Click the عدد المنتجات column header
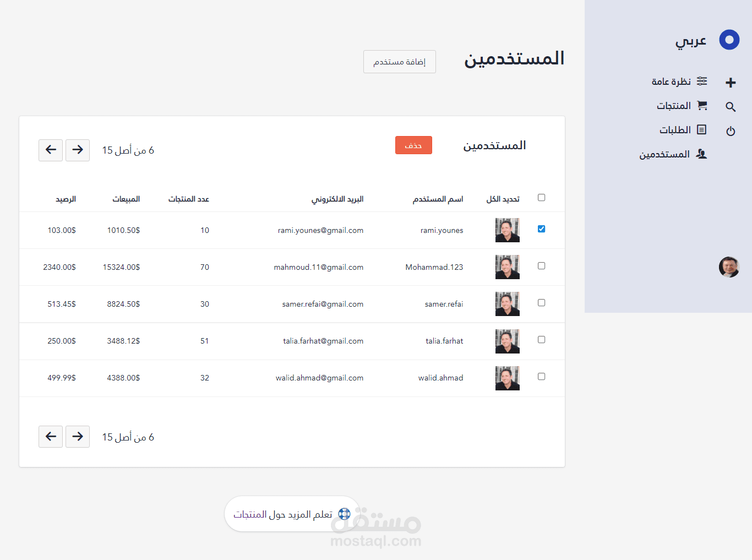The height and width of the screenshot is (560, 752). tap(189, 199)
